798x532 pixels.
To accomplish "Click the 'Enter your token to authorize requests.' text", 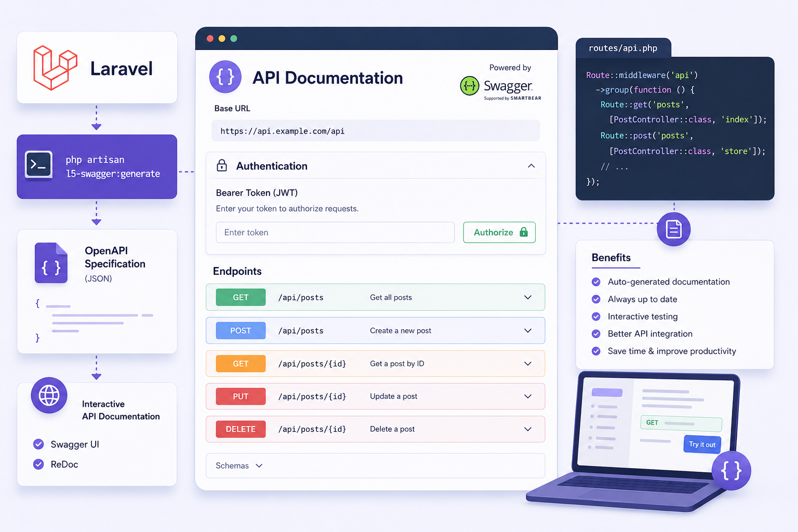I will 287,209.
